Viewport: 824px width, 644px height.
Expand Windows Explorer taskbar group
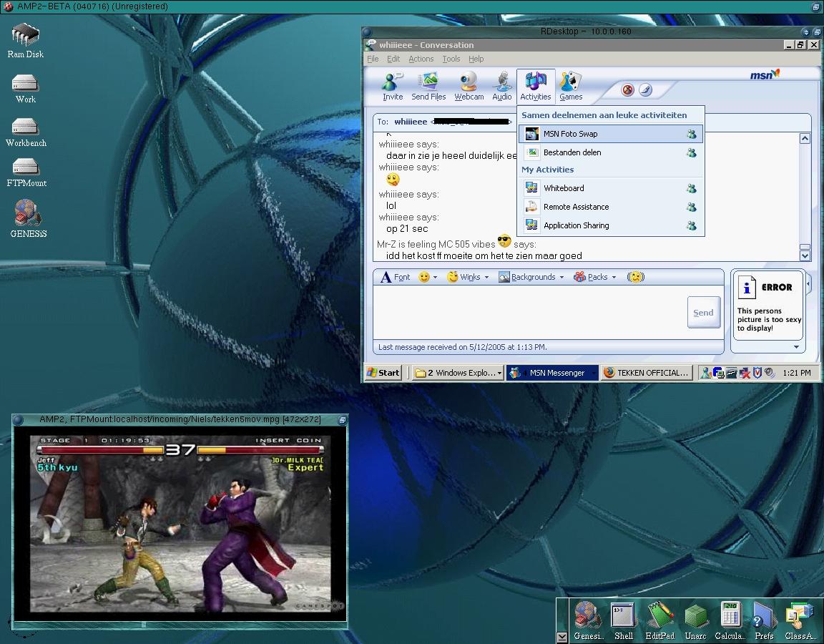click(x=499, y=373)
